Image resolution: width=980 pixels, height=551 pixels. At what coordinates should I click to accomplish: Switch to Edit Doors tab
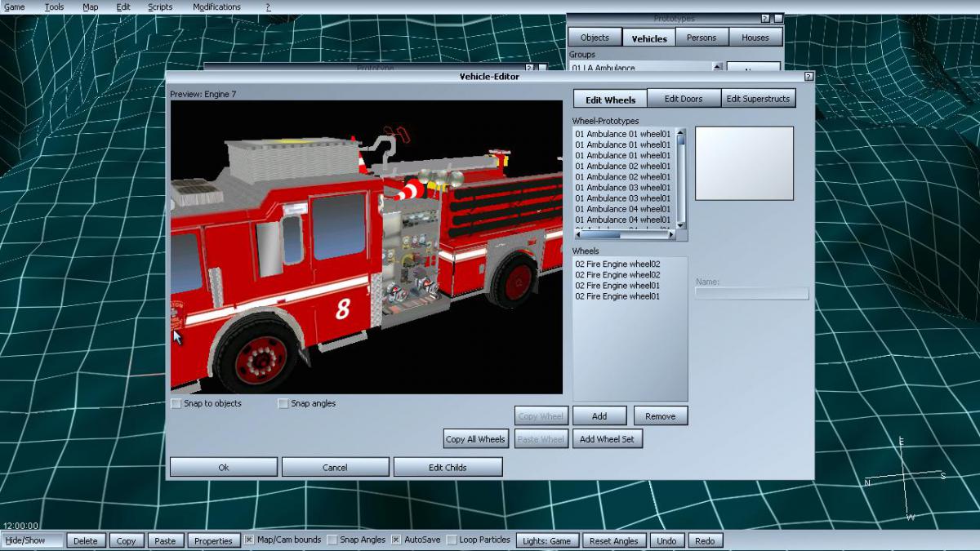pos(684,99)
